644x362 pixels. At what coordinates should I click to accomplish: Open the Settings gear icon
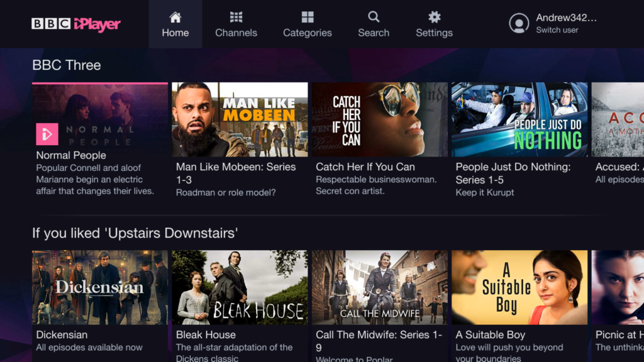coord(434,17)
